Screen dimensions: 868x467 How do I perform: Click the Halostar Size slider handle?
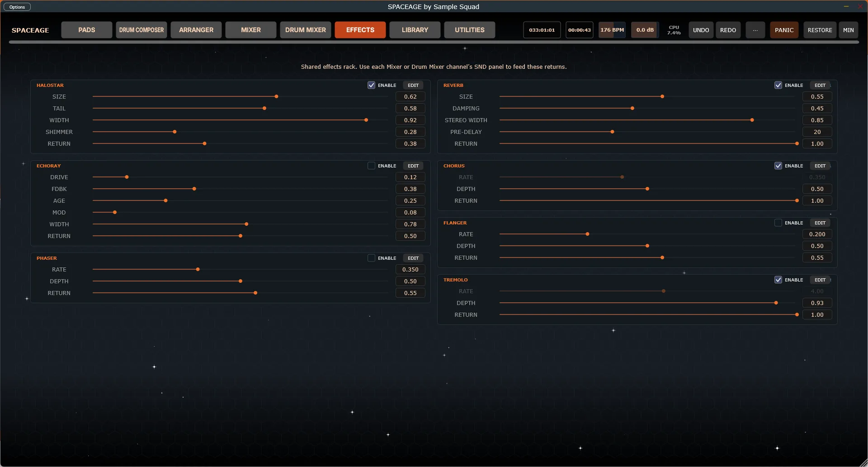tap(276, 96)
